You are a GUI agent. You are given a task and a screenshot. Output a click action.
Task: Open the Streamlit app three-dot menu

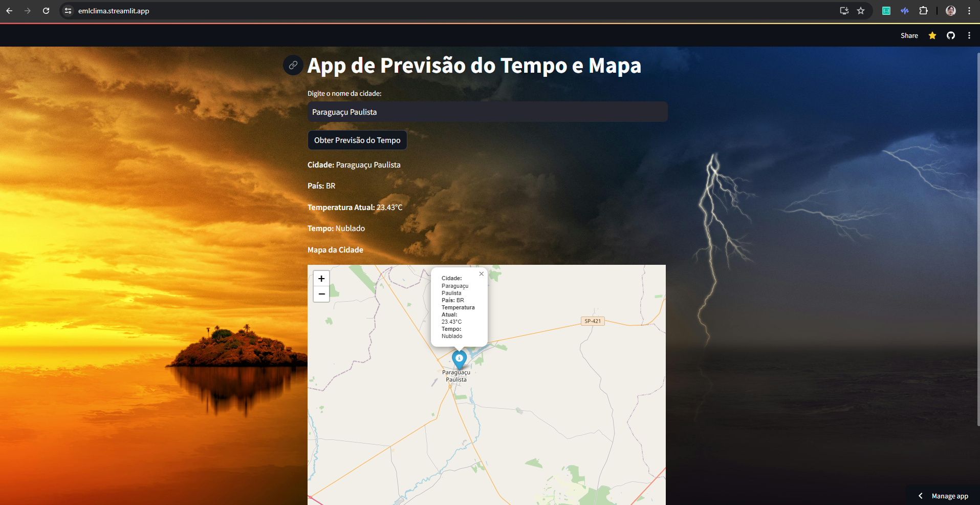969,35
